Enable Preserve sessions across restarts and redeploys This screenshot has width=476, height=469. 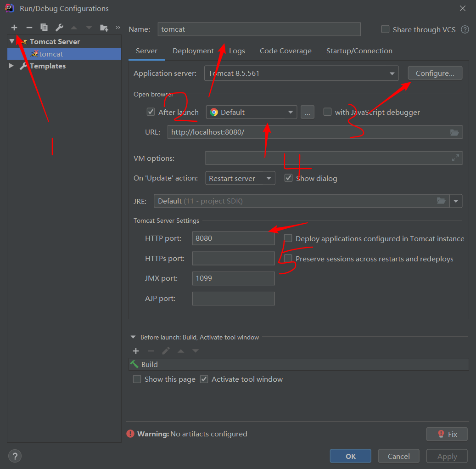pos(288,259)
